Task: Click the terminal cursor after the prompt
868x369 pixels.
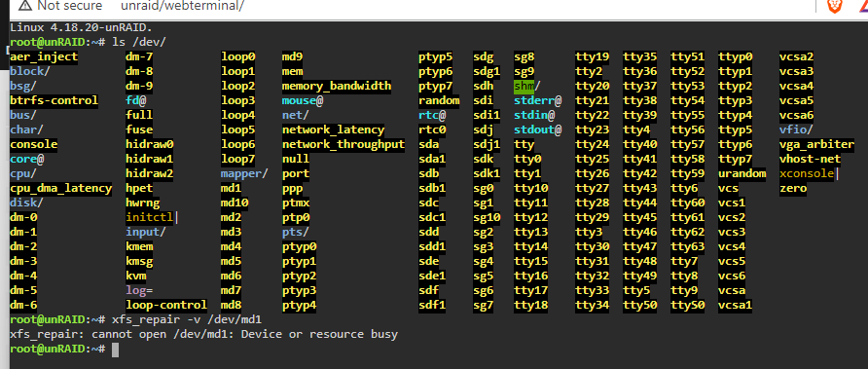Action: coord(115,350)
